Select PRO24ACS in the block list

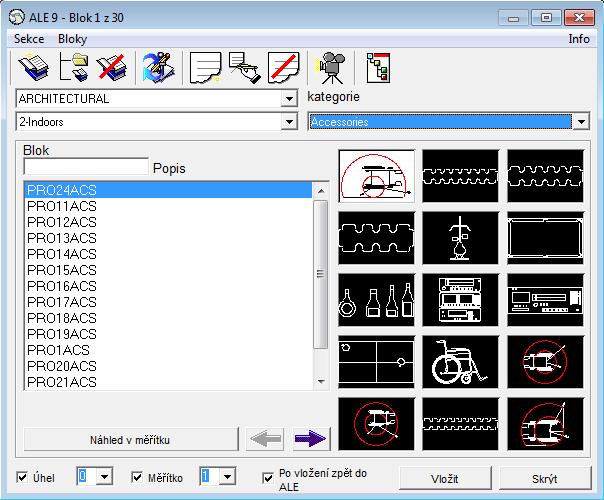[x=168, y=190]
